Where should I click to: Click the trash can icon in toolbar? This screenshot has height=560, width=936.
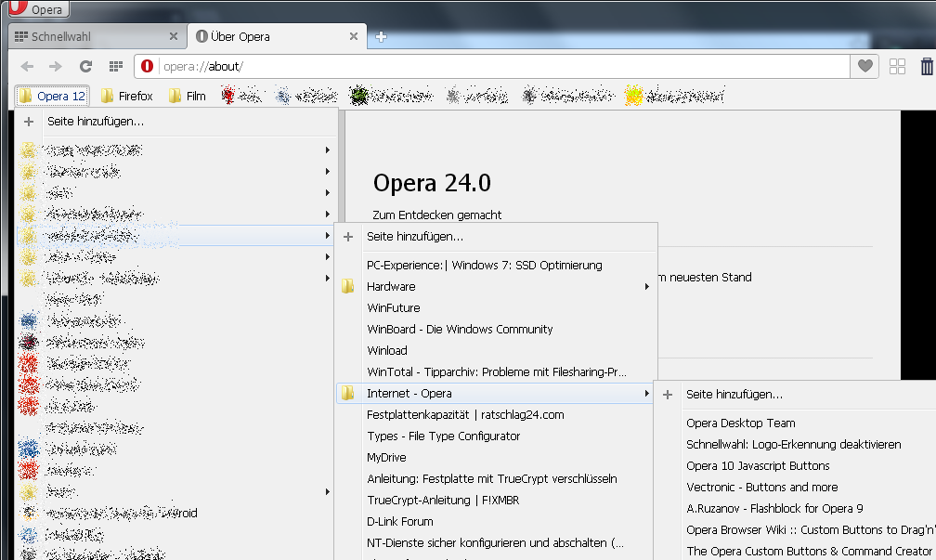tap(927, 66)
